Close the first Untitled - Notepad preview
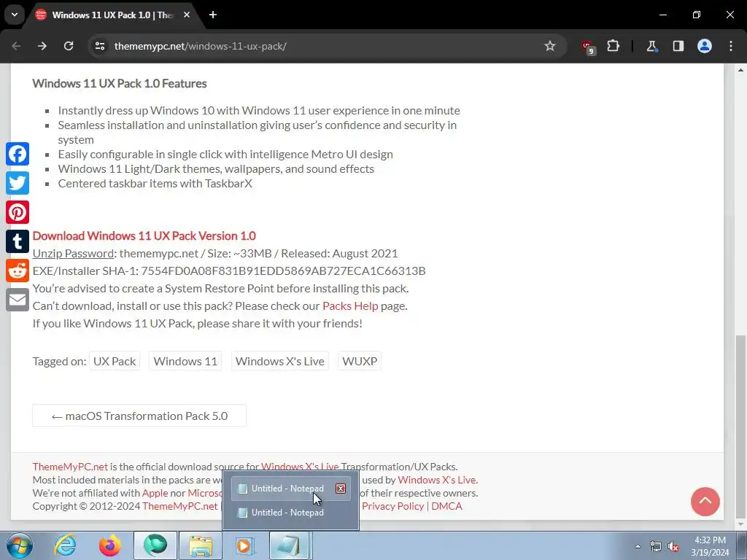 point(340,489)
